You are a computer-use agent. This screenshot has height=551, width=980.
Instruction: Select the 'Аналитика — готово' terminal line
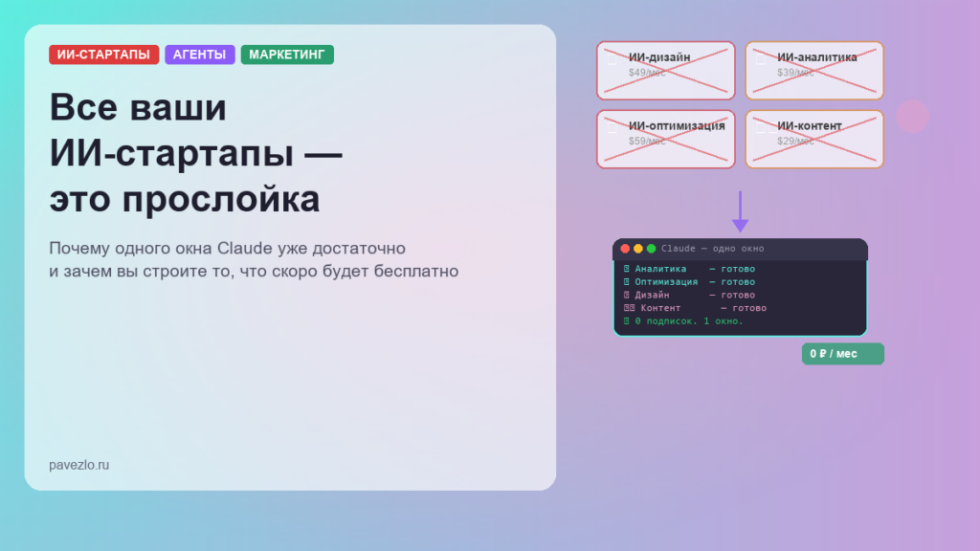[x=689, y=269]
